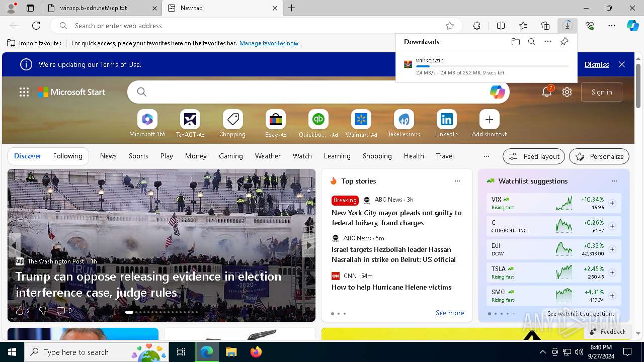This screenshot has height=362, width=644.
Task: Toggle the Downloads toolbar button
Action: click(x=568, y=26)
